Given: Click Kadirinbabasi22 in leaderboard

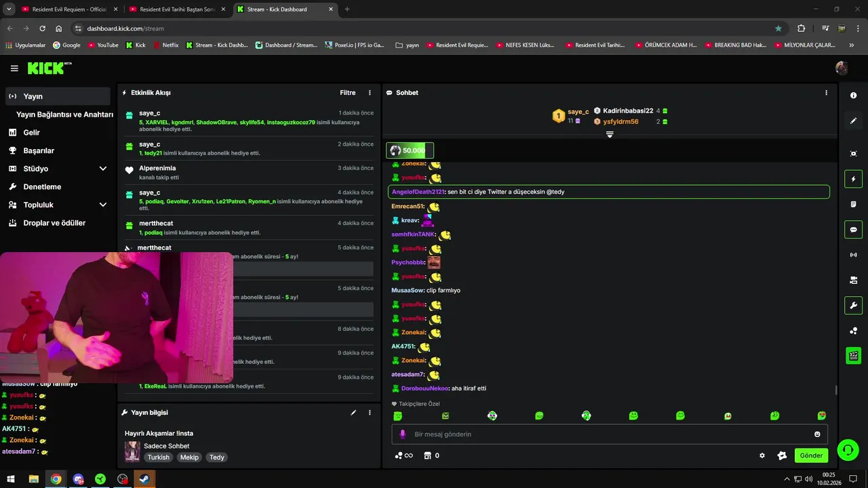Looking at the screenshot, I should [628, 110].
